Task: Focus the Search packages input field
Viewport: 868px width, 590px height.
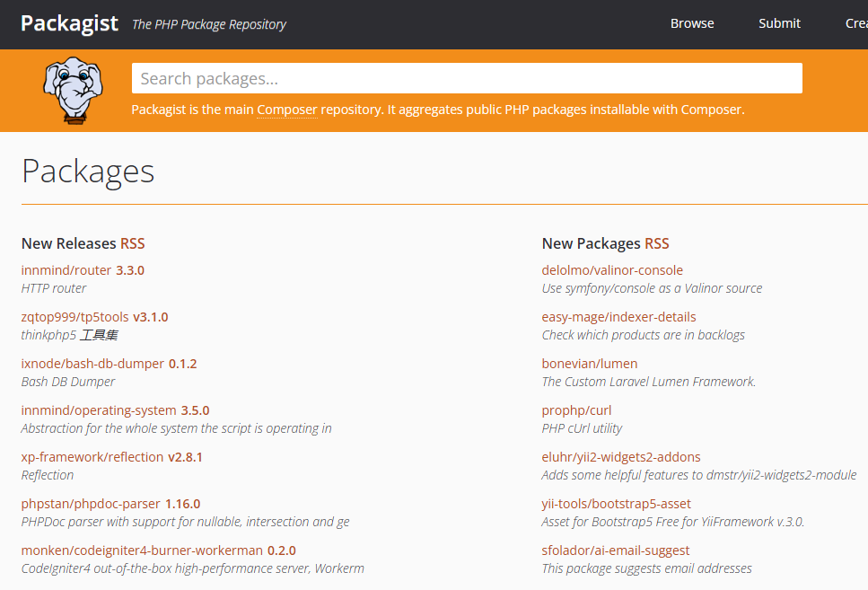Action: click(x=467, y=78)
